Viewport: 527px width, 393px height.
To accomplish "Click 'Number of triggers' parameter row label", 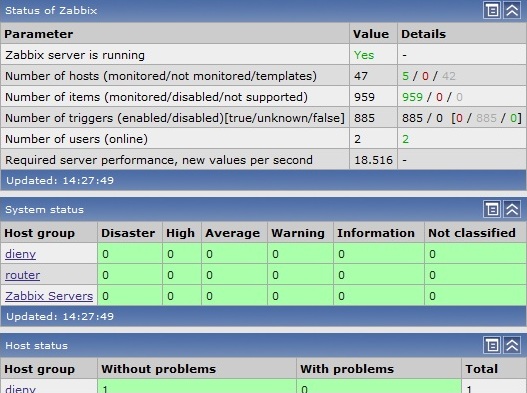I will pos(175,118).
